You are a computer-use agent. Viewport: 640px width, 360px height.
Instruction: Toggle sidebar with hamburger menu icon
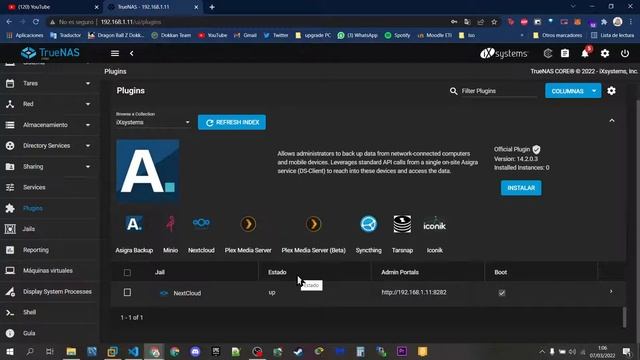(x=115, y=53)
